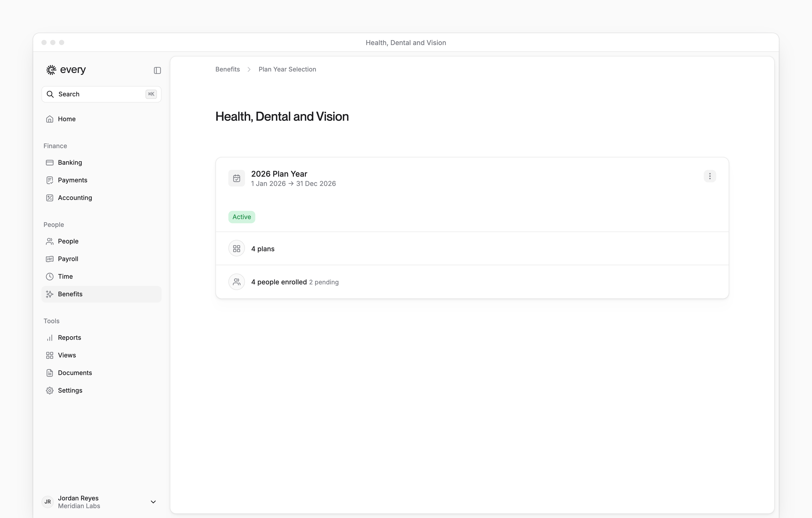Open the 2026 Plan Year three-dot menu
The height and width of the screenshot is (518, 812).
point(709,176)
